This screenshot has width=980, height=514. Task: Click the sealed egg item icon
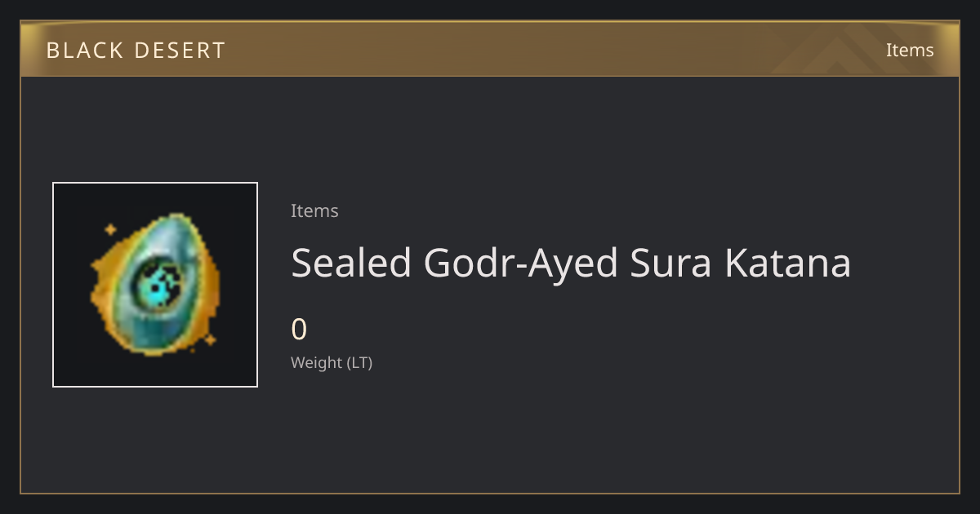click(x=155, y=285)
